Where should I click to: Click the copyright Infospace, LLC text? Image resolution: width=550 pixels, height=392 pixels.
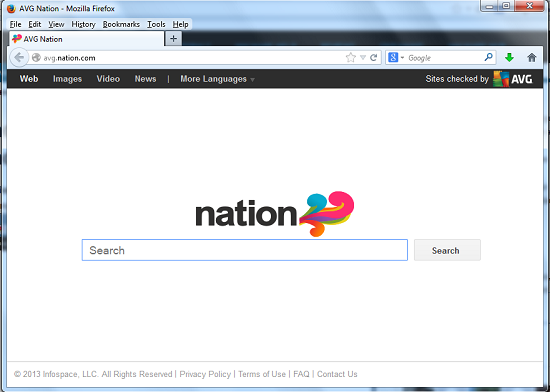[93, 374]
